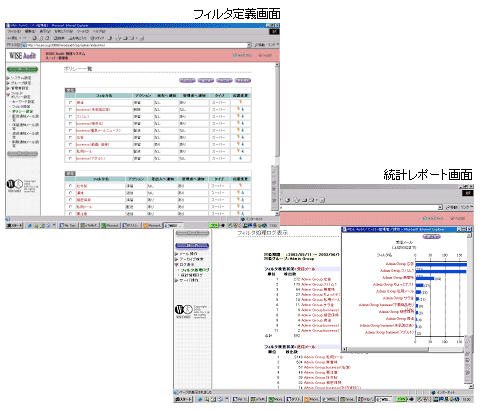Image resolution: width=480 pixels, height=410 pixels.
Task: Open the ファイル menu in the policy window
Action: (14, 31)
